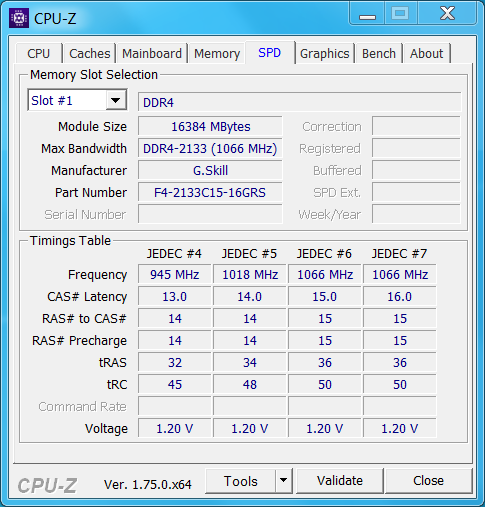Image resolution: width=485 pixels, height=507 pixels.
Task: Click the Tools button
Action: [241, 480]
